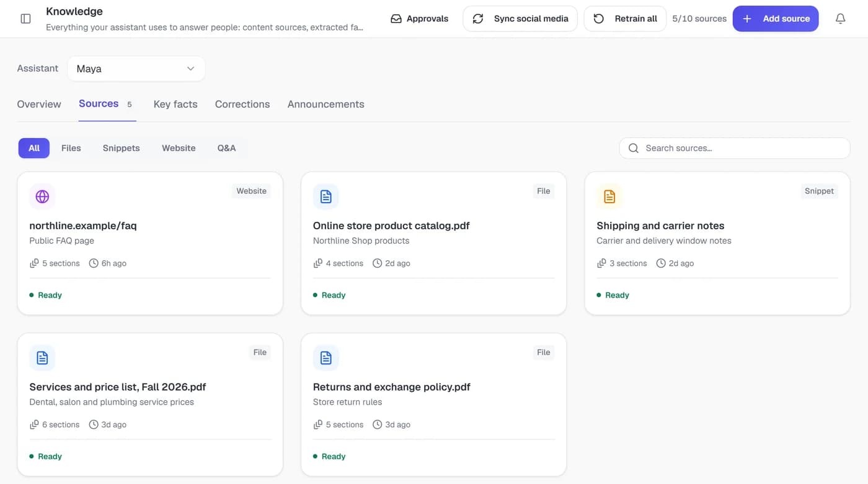Filter sources by Snippets

(122, 148)
